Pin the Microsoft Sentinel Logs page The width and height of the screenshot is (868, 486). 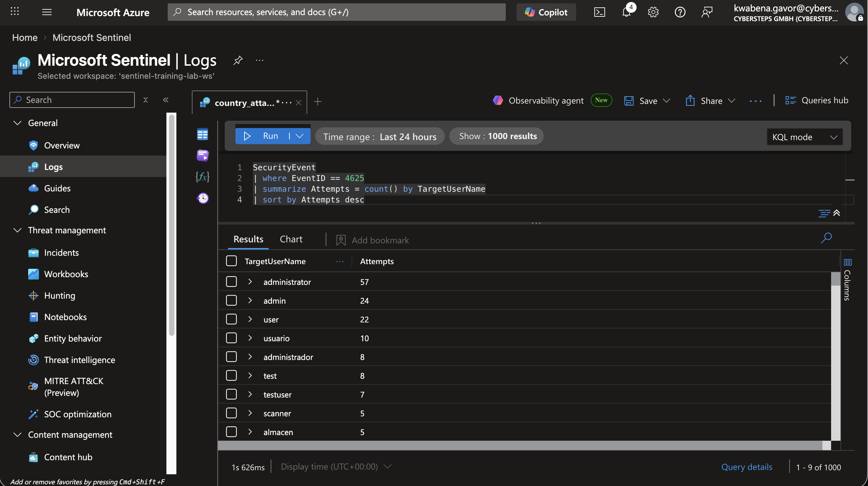click(x=238, y=60)
